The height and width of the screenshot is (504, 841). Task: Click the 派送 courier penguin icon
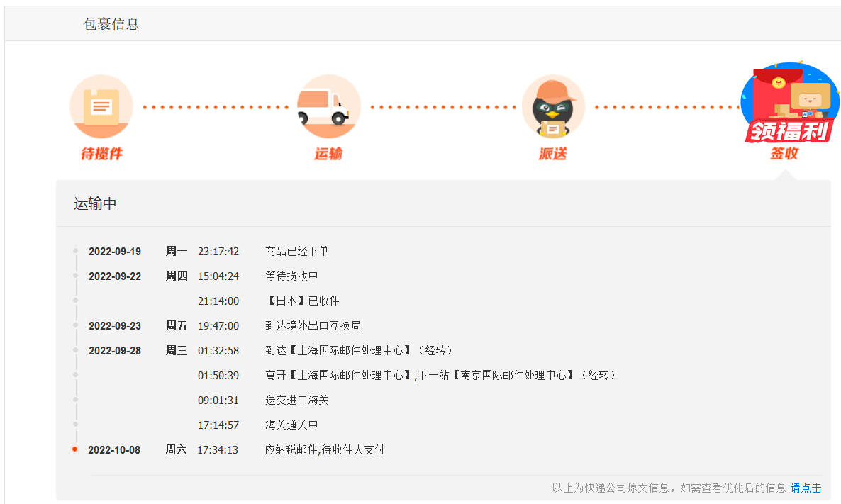click(x=553, y=106)
